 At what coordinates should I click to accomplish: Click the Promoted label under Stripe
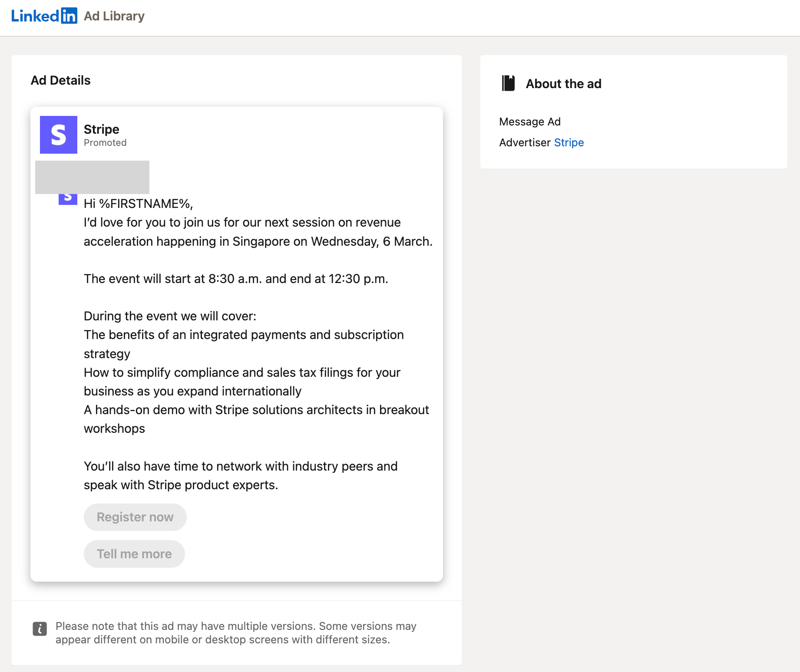(x=105, y=142)
